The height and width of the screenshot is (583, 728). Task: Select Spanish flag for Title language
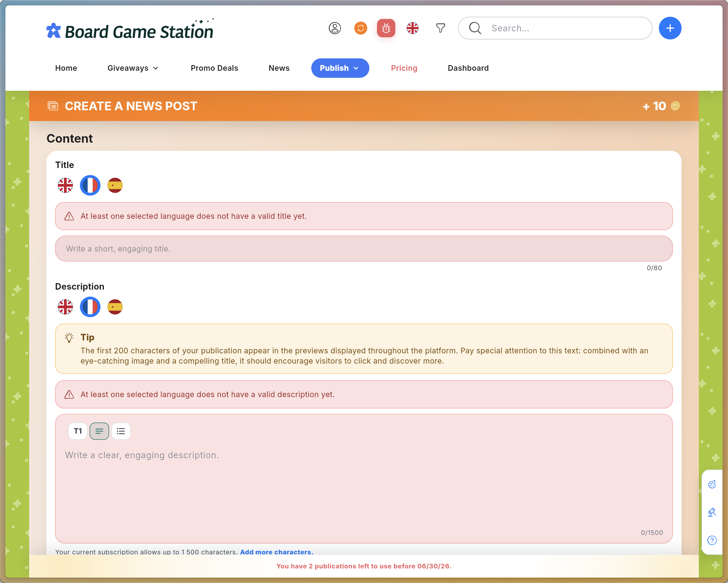[115, 185]
